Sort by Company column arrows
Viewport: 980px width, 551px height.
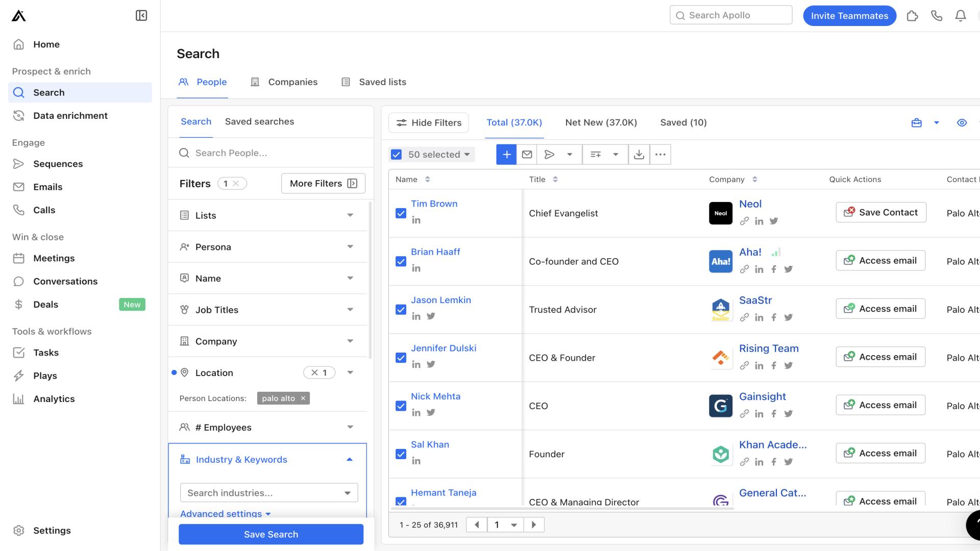(x=754, y=180)
